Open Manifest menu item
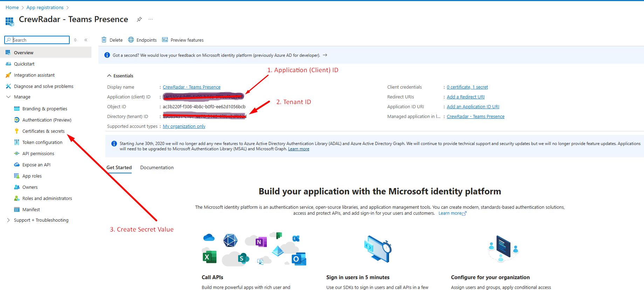Viewport: 644px width, 290px height. coord(31,209)
